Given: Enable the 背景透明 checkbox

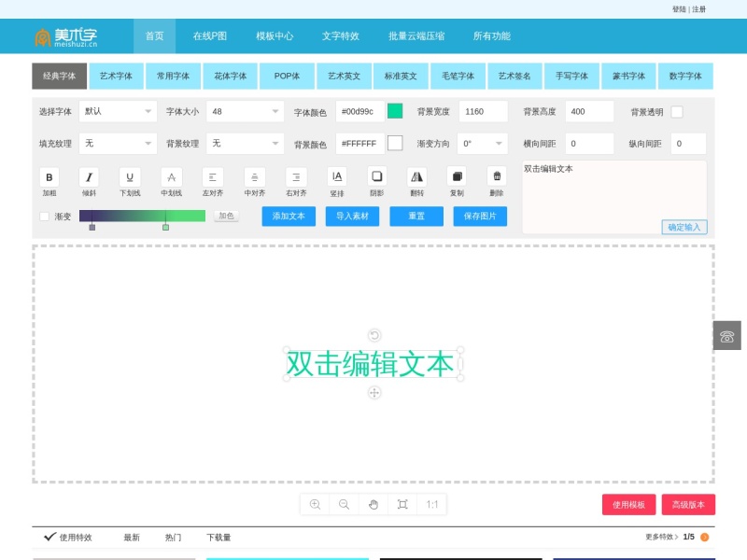Looking at the screenshot, I should click(676, 112).
